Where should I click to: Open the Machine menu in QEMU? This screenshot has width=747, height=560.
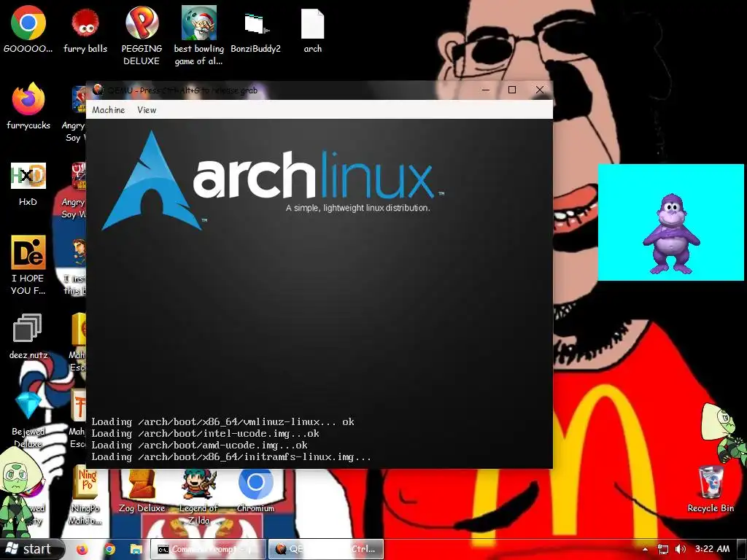point(108,110)
